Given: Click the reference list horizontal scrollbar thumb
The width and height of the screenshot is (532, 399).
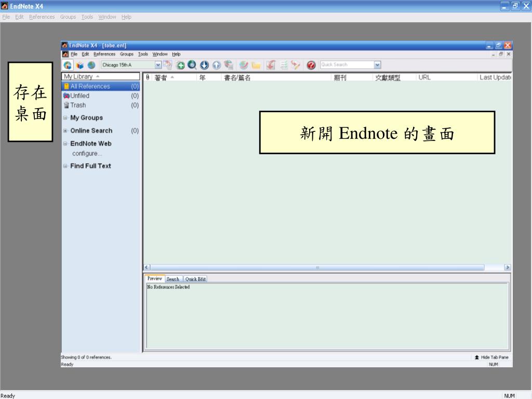Looking at the screenshot, I should click(317, 268).
